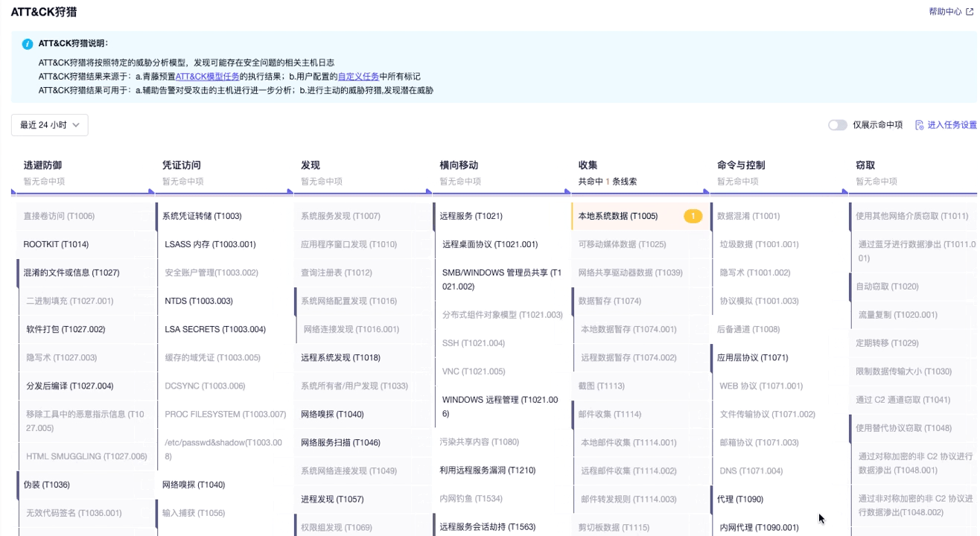Select the 收集 tactic column header

pyautogui.click(x=588, y=165)
